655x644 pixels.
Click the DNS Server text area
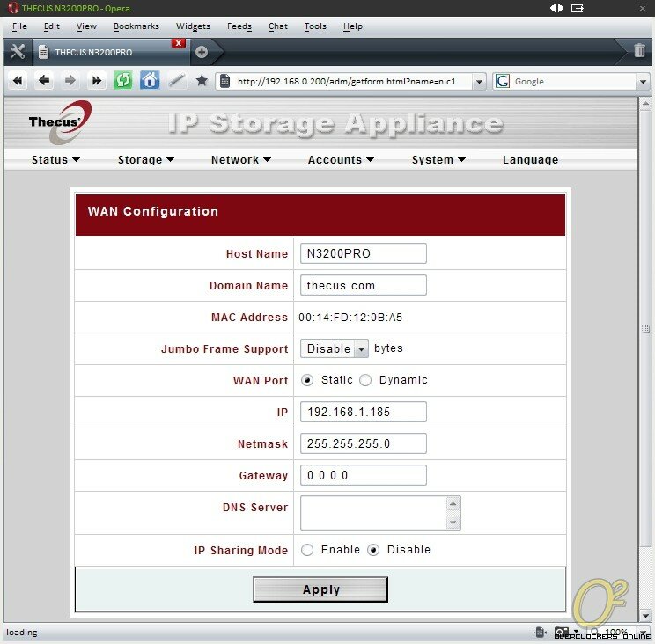click(x=380, y=513)
